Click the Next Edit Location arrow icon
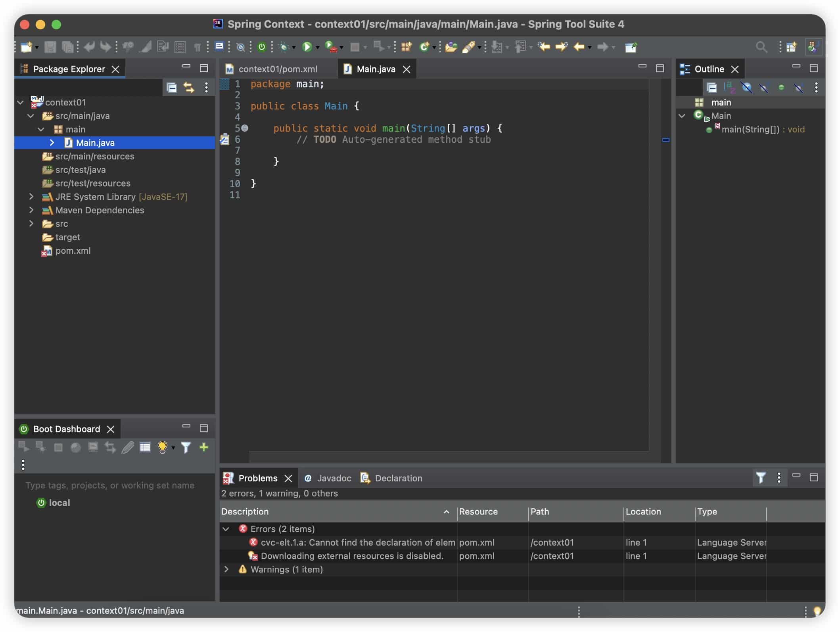 point(562,47)
